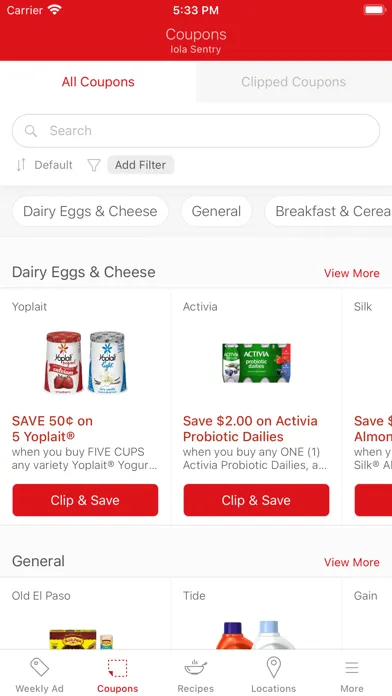Open the Locations pin icon
392x696 pixels.
coord(273,667)
